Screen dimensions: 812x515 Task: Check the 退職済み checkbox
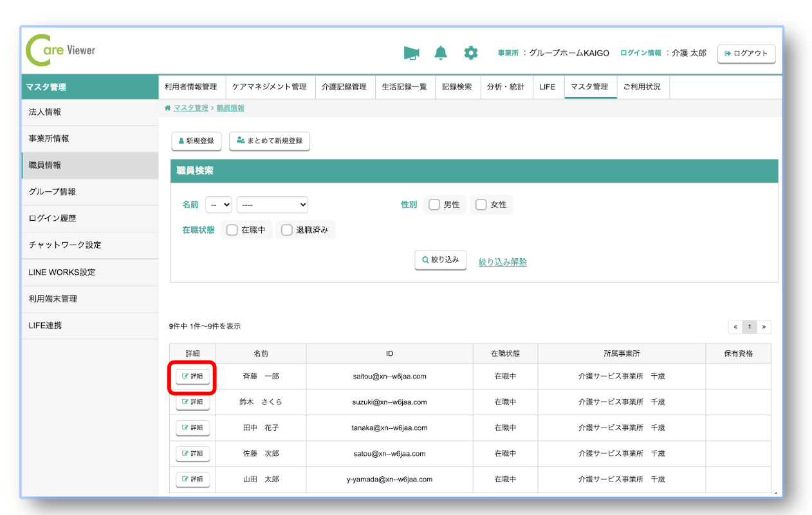pos(287,230)
